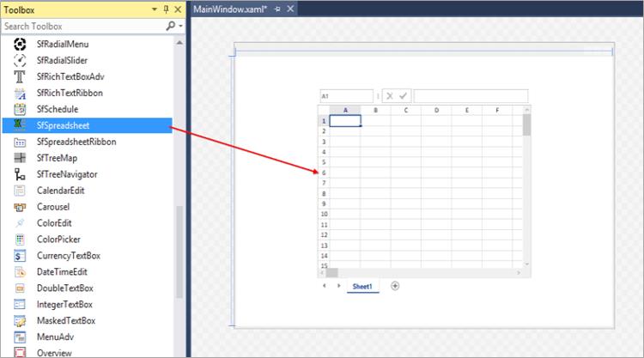This screenshot has width=644, height=358.
Task: Click the ColorPicker grid icon
Action: click(x=20, y=240)
